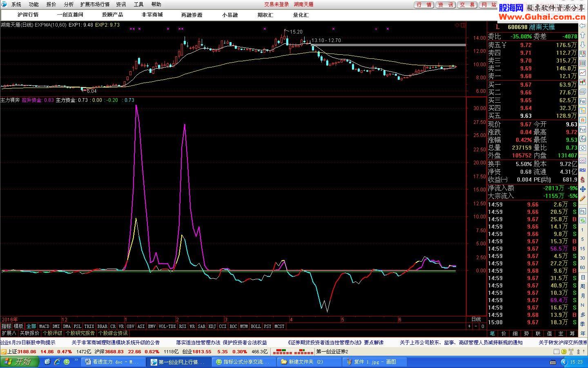Expand the 扩展∧ panel
The width and height of the screenshot is (588, 368).
9,333
